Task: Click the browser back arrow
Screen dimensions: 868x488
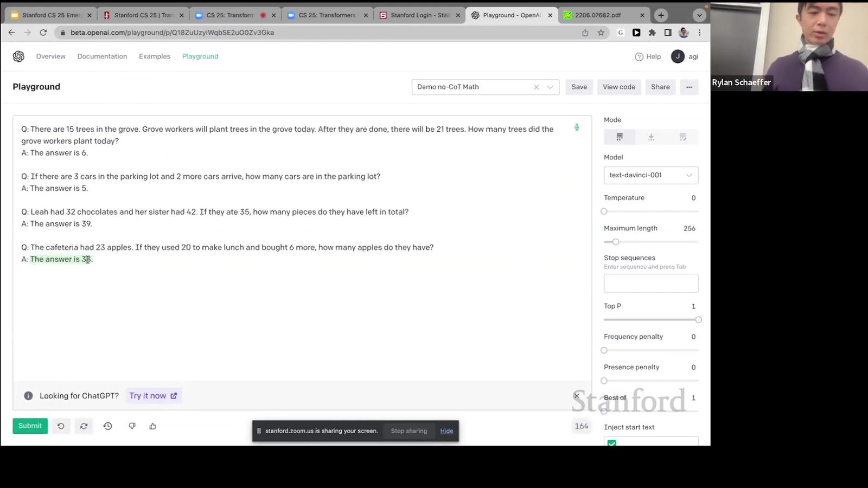Action: 11,33
